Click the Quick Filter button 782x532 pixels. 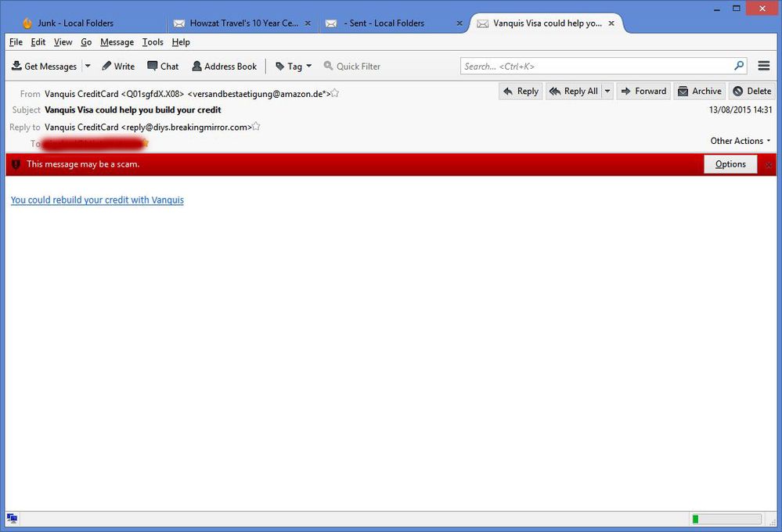click(x=352, y=66)
